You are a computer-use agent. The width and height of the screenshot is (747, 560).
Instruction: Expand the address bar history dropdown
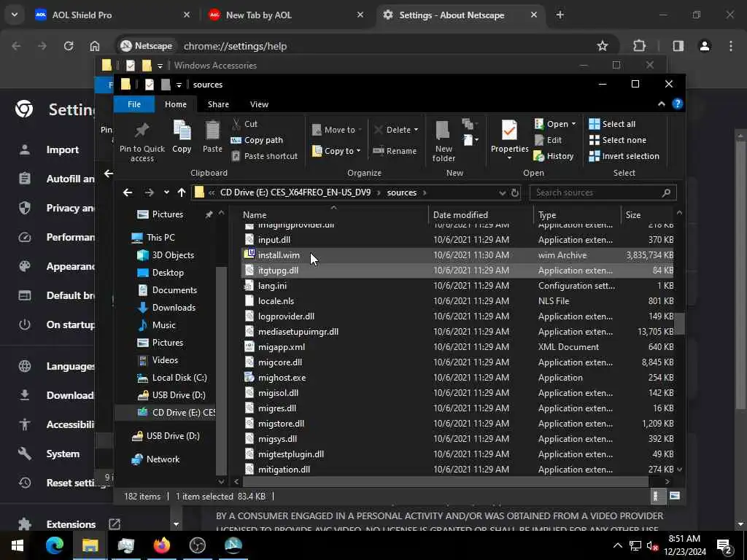(502, 192)
